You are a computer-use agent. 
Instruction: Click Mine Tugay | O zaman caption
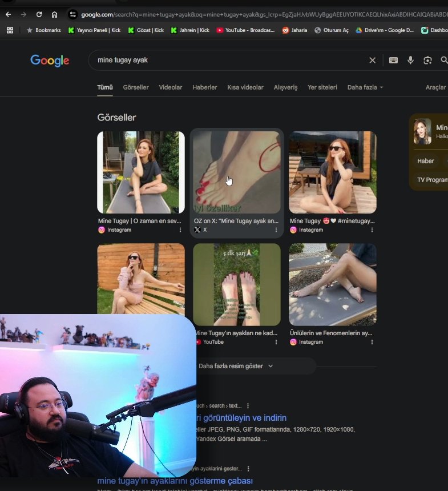140,221
